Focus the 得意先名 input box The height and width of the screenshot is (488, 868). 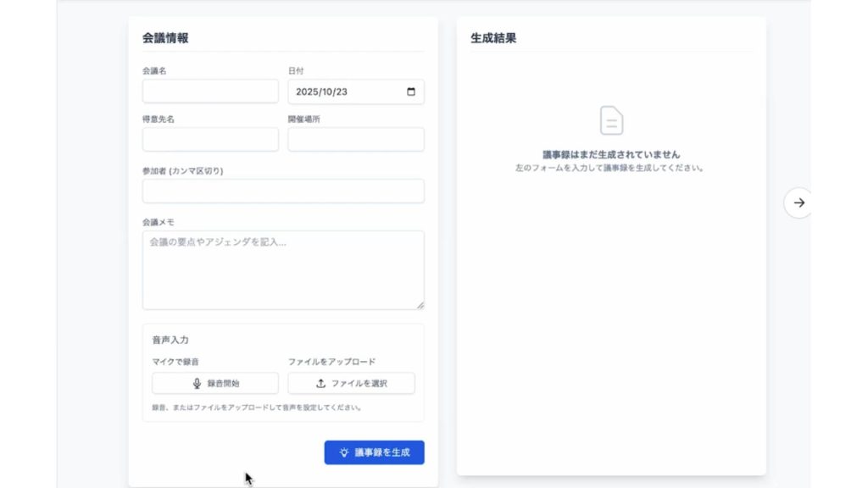(x=210, y=140)
